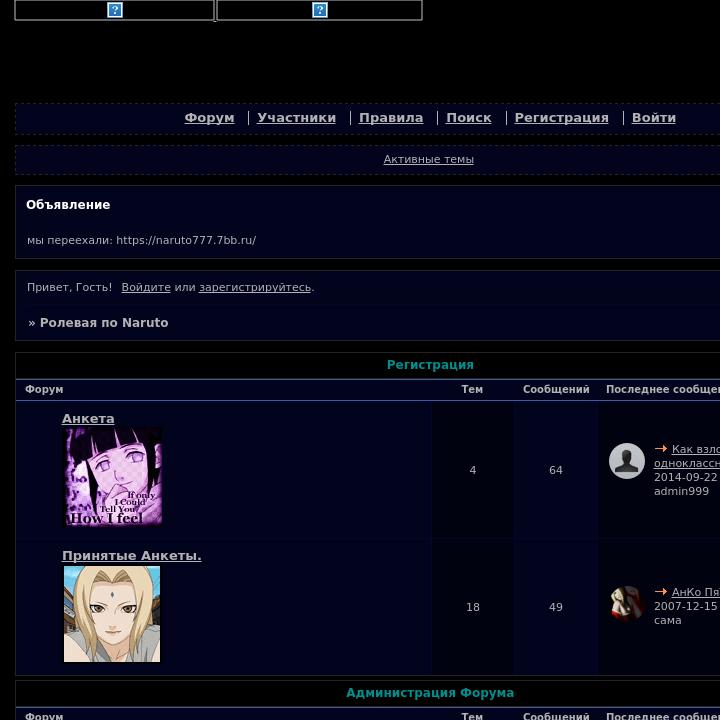Viewport: 720px width, 720px height.
Task: Click the Tsunade image under Принятые Анкеты
Action: click(x=112, y=614)
